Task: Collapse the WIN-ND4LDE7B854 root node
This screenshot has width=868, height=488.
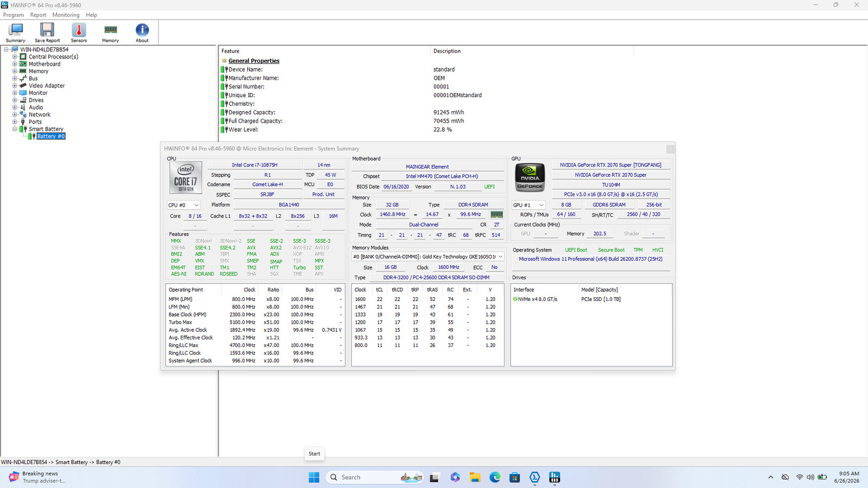Action: tap(6, 49)
